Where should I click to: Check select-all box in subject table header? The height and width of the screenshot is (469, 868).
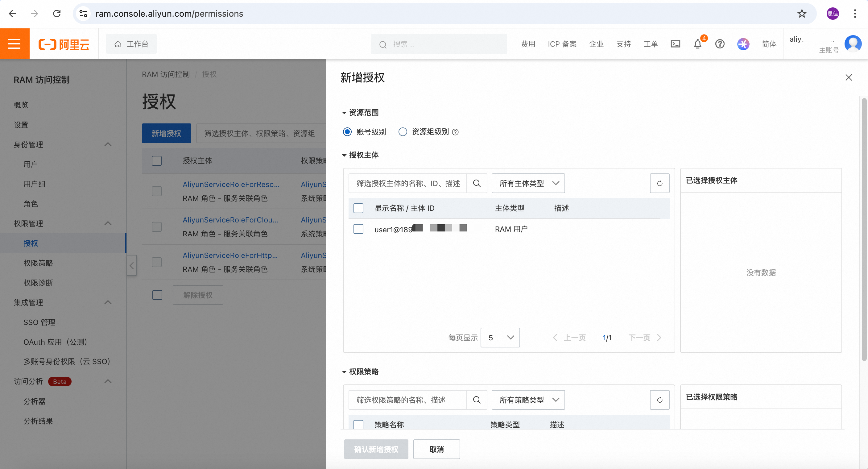click(358, 208)
